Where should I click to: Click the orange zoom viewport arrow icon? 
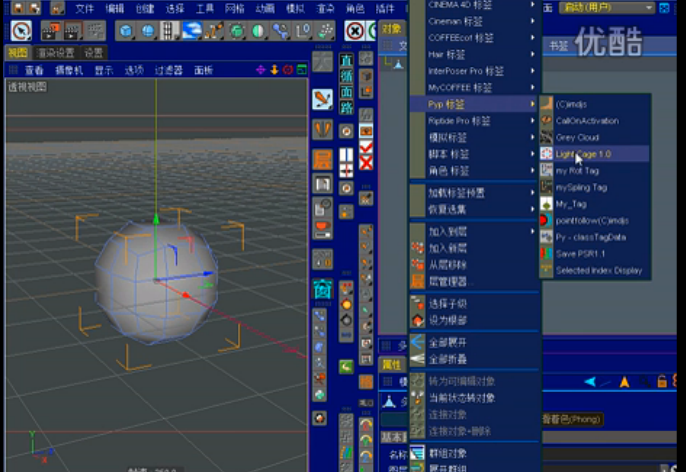(x=274, y=70)
